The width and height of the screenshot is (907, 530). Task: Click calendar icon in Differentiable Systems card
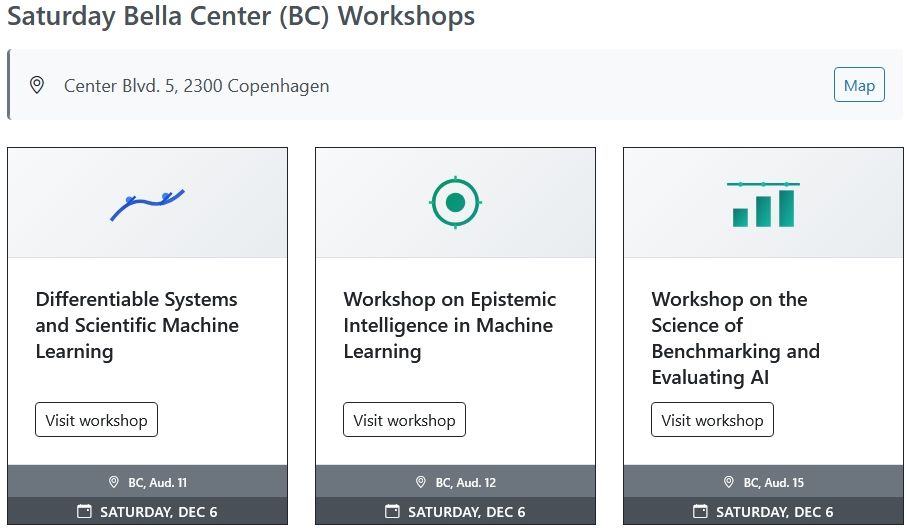click(85, 512)
